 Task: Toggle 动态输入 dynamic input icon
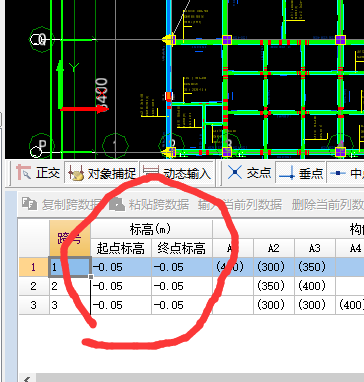(x=152, y=172)
